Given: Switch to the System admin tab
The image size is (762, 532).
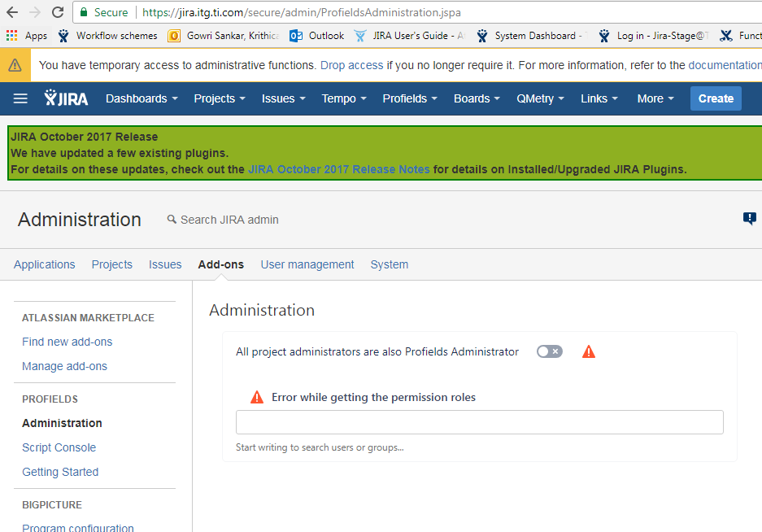Looking at the screenshot, I should pos(390,264).
